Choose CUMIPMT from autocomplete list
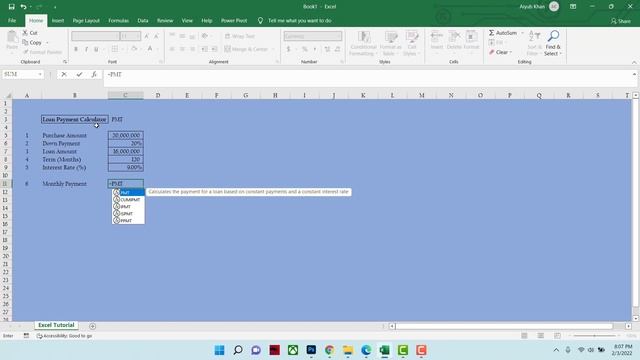The height and width of the screenshot is (360, 640). (128, 200)
